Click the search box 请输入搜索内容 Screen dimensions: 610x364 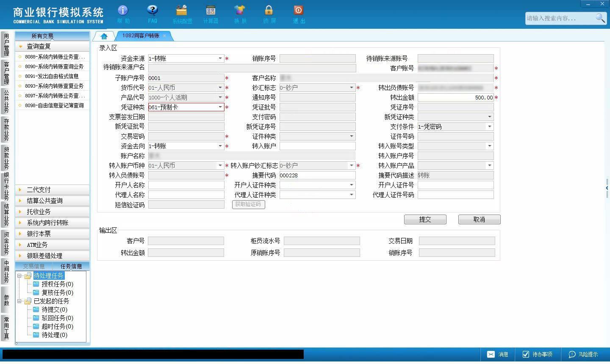click(560, 18)
